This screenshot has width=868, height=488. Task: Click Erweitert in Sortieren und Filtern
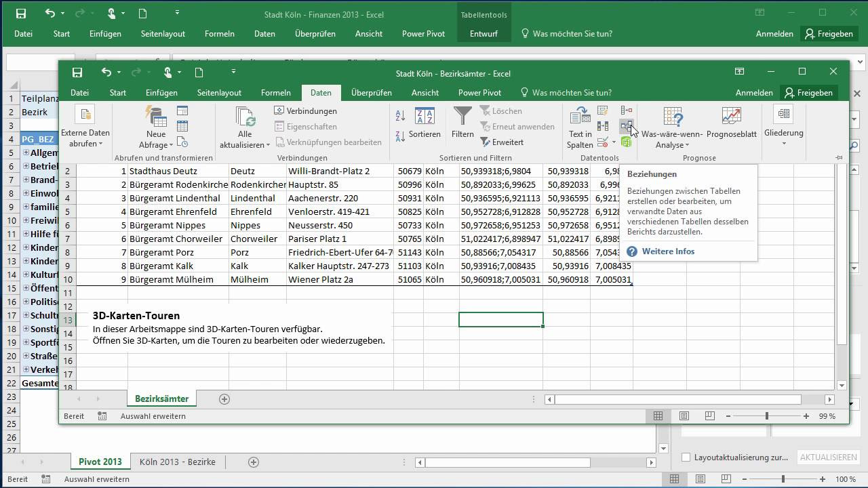pyautogui.click(x=502, y=142)
